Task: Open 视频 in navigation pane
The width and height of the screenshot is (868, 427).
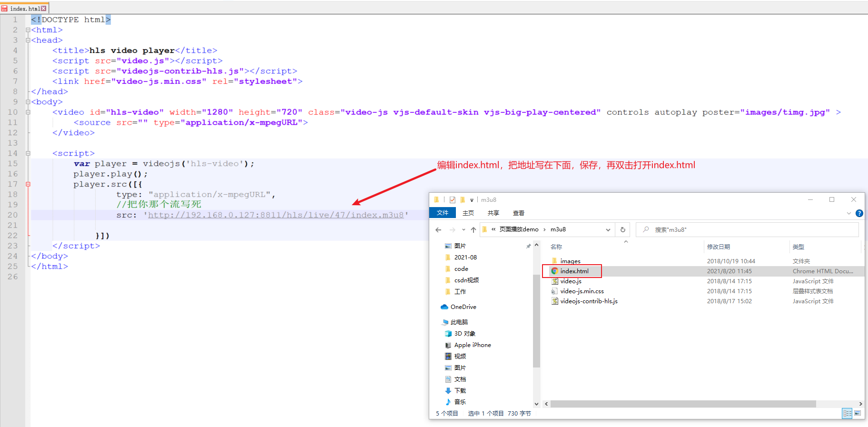Action: (x=460, y=356)
